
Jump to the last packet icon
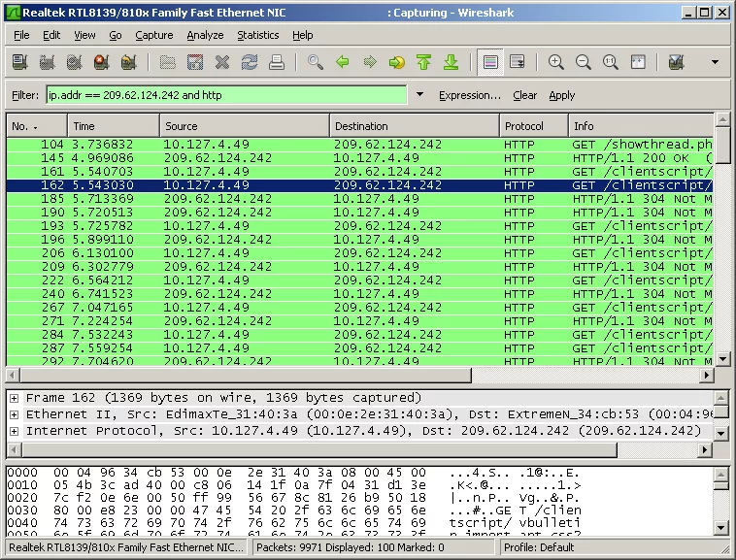[x=452, y=62]
